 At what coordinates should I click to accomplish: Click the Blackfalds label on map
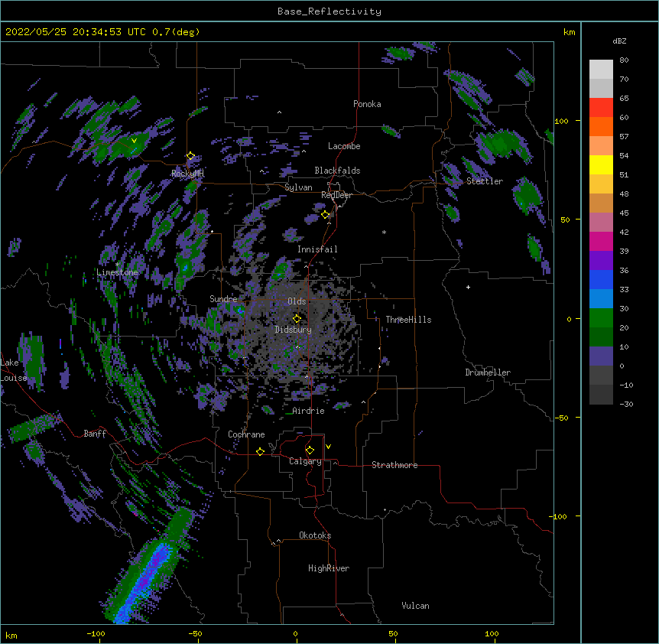pyautogui.click(x=337, y=171)
